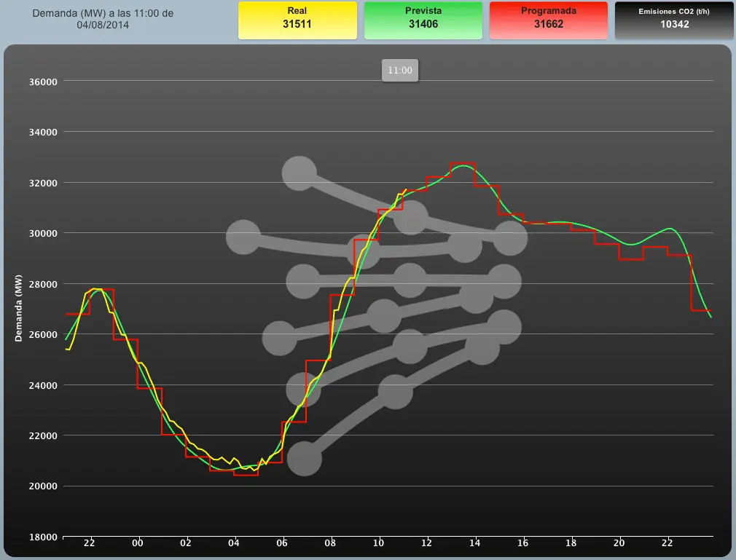736x560 pixels.
Task: Click the black Emisiones CO2 box
Action: (673, 20)
